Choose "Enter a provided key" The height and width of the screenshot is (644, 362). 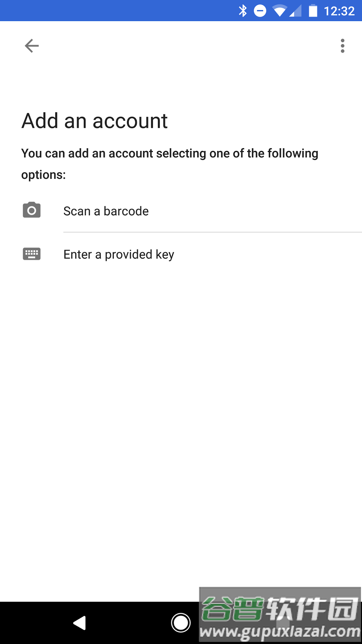coord(119,255)
